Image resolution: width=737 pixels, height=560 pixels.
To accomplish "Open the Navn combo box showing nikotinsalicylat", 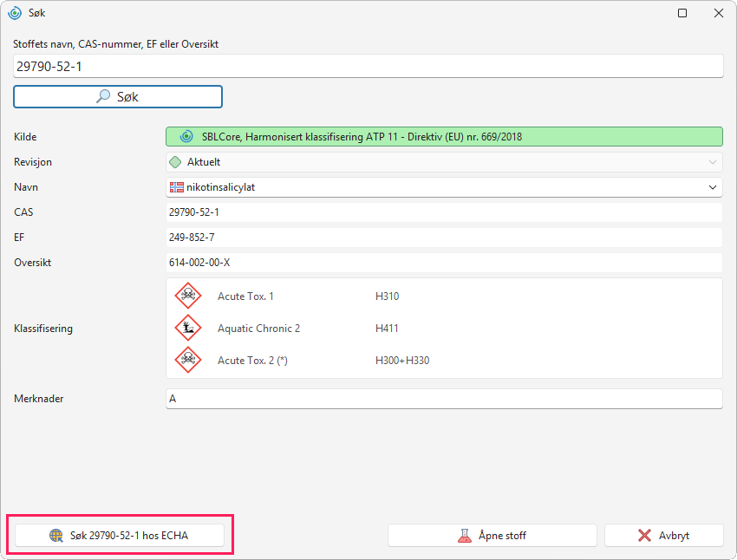I will tap(444, 187).
